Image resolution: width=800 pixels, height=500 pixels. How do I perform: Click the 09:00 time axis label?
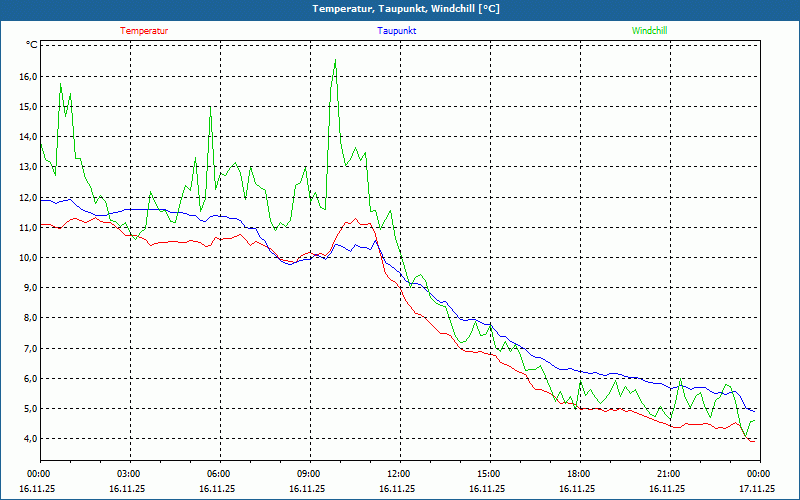click(x=309, y=474)
